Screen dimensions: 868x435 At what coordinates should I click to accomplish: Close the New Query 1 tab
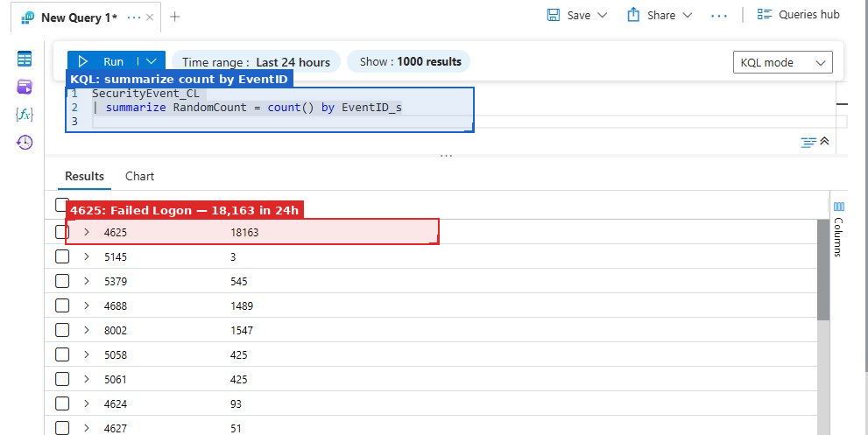(x=150, y=18)
